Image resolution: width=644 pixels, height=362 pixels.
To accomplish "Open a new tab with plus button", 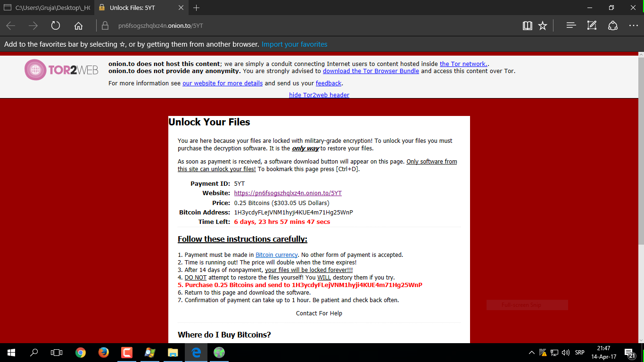I will (197, 8).
